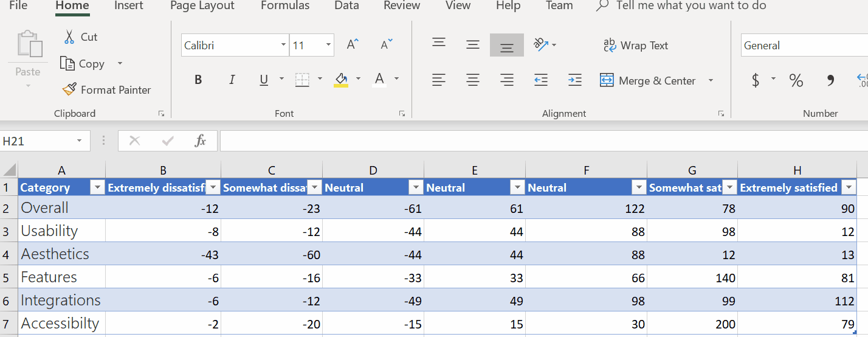The width and height of the screenshot is (868, 337).
Task: Apply accounting dollar format
Action: coord(756,80)
